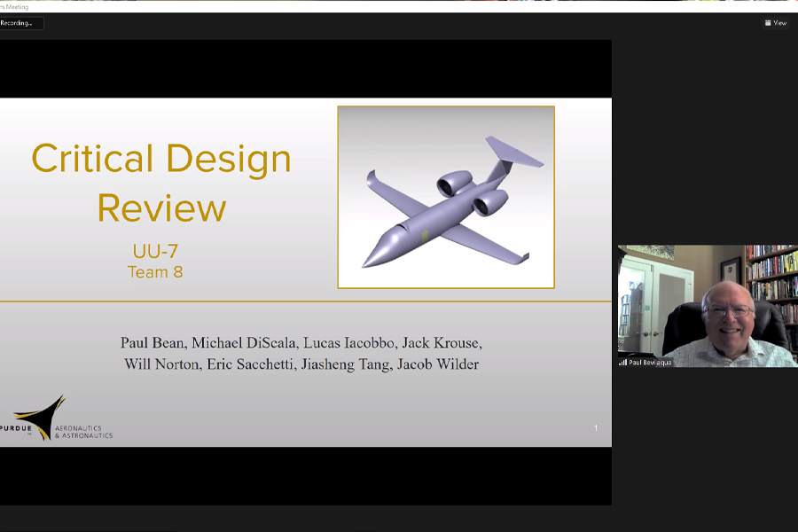Click the Aeronautics & Astronautics text
Image resolution: width=798 pixels, height=532 pixels.
(83, 431)
